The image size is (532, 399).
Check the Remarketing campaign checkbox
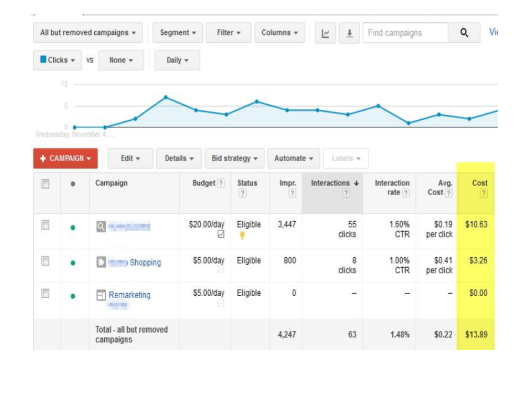click(47, 294)
